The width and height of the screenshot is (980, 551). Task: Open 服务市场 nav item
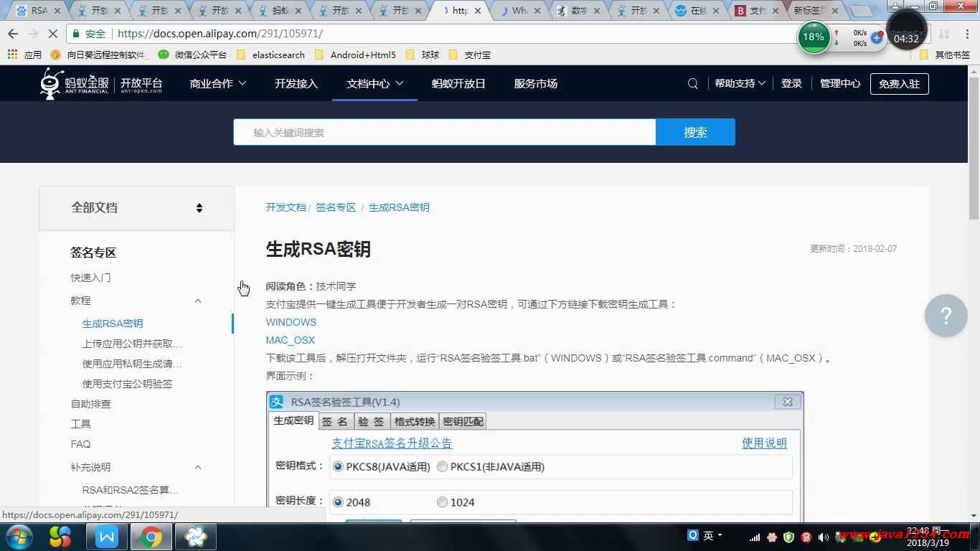[535, 84]
